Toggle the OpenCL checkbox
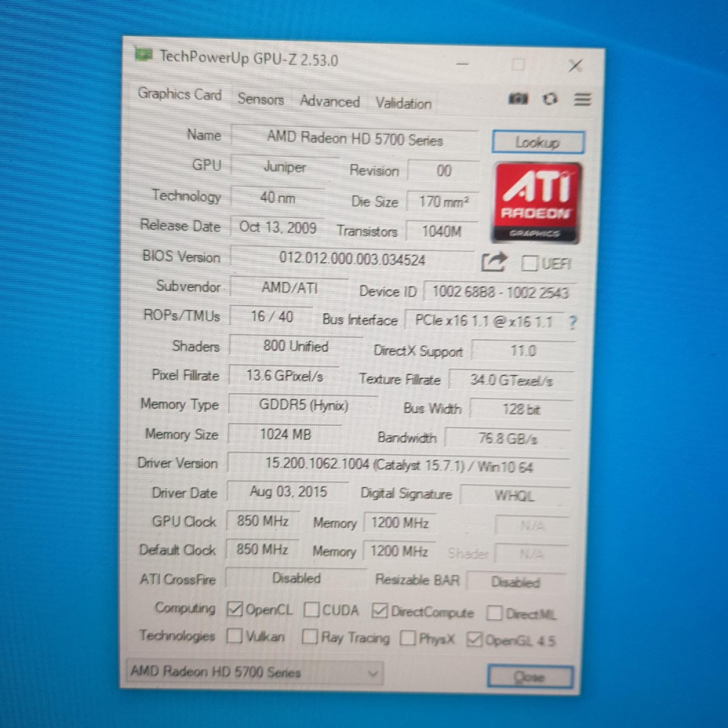Image resolution: width=728 pixels, height=728 pixels. (x=234, y=608)
